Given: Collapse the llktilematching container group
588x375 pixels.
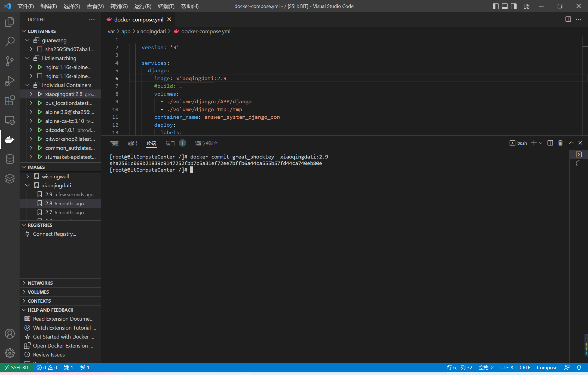Looking at the screenshot, I should coord(27,58).
